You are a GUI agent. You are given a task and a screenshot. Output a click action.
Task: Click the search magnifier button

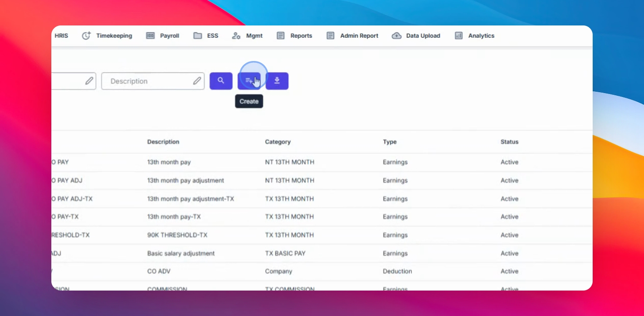tap(221, 81)
